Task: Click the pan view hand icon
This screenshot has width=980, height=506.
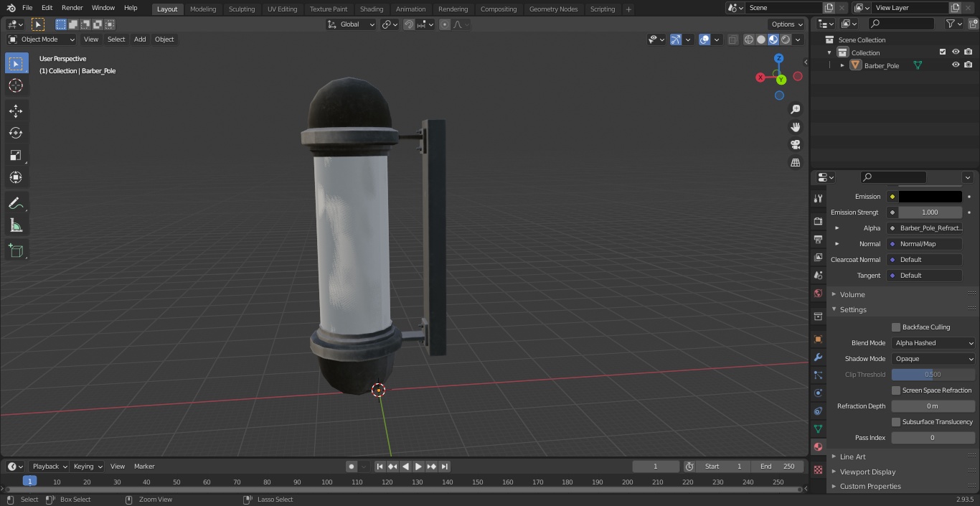Action: [796, 127]
